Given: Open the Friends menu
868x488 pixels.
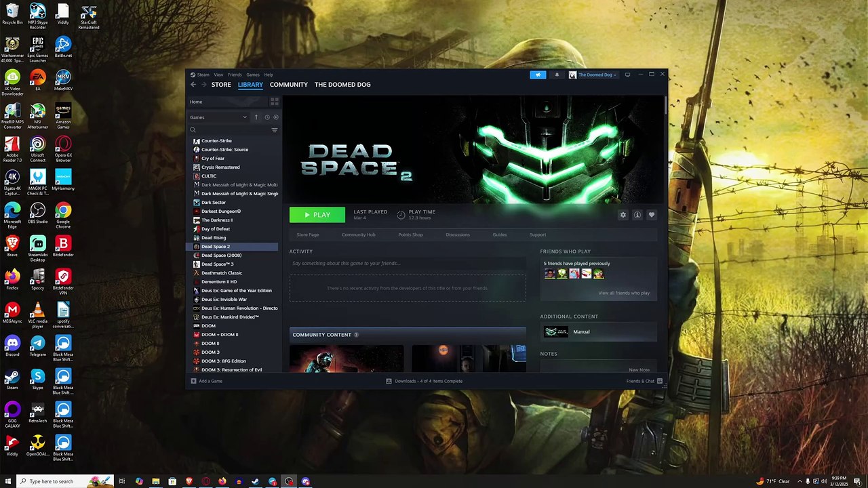Looking at the screenshot, I should 235,75.
